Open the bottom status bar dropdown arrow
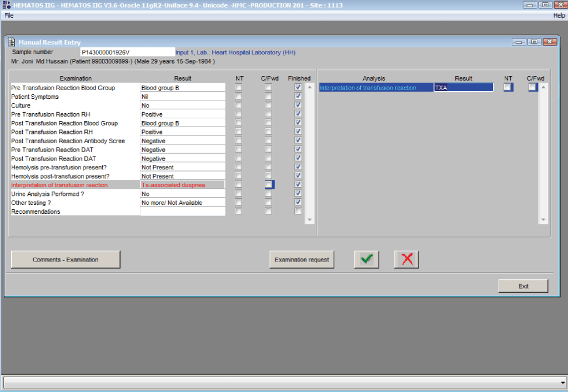This screenshot has width=568, height=392. [562, 383]
